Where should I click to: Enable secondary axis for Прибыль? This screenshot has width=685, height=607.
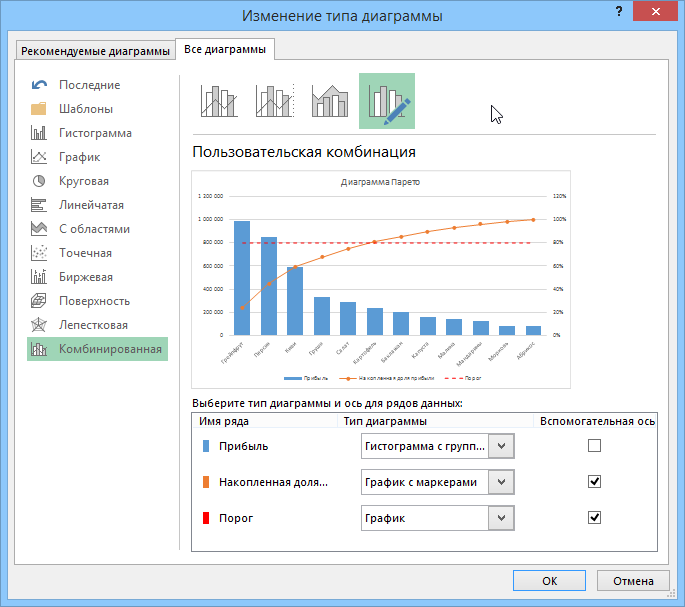coord(594,446)
